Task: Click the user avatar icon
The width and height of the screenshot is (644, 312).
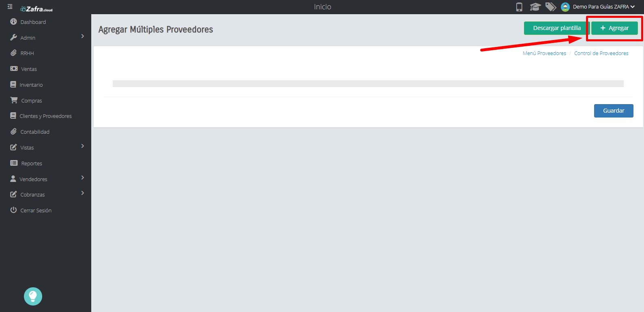Action: coord(565,7)
